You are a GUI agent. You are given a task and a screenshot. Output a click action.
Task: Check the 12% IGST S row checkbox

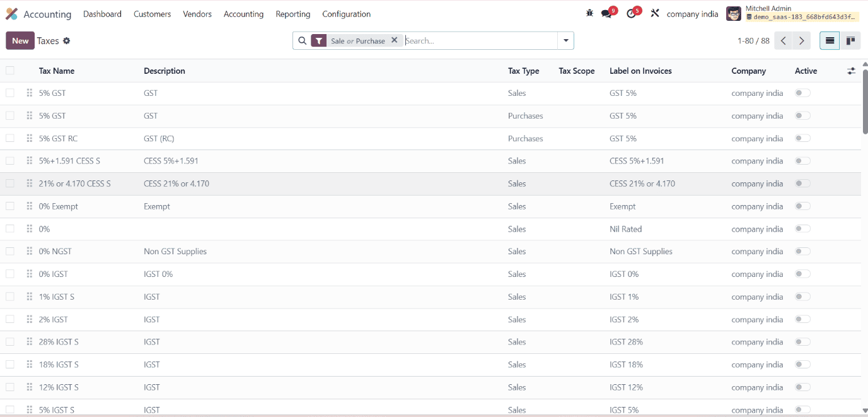point(10,387)
